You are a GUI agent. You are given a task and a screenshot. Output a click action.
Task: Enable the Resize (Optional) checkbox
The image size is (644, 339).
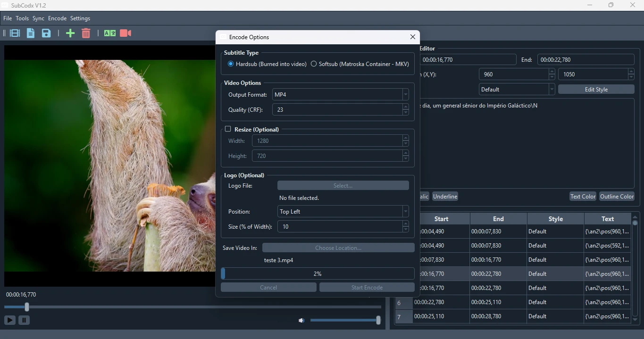pyautogui.click(x=228, y=129)
